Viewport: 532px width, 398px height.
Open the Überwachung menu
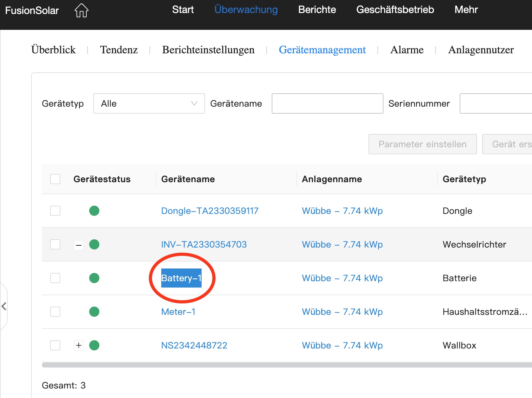pyautogui.click(x=246, y=10)
